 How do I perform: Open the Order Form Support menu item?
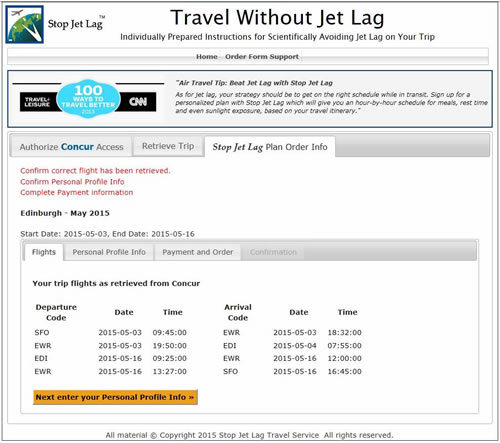coord(262,57)
